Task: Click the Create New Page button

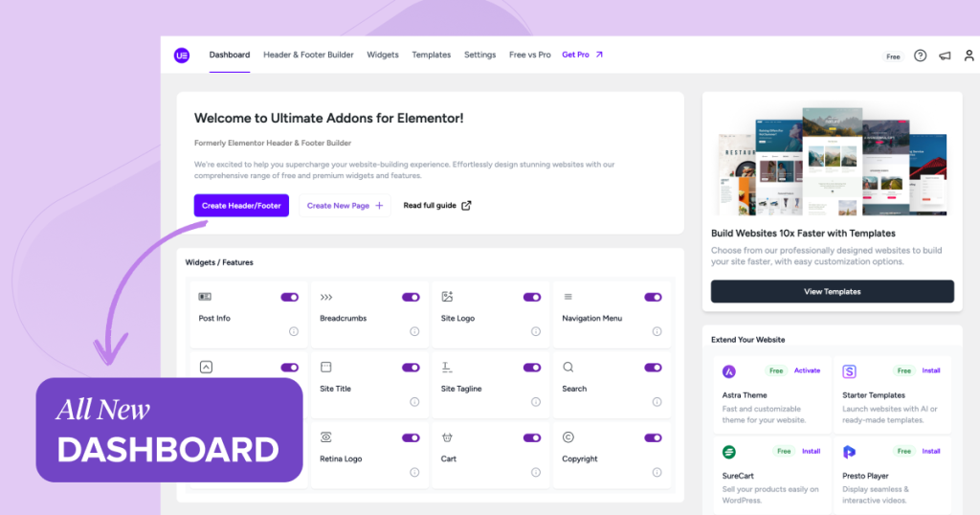Action: click(x=345, y=206)
